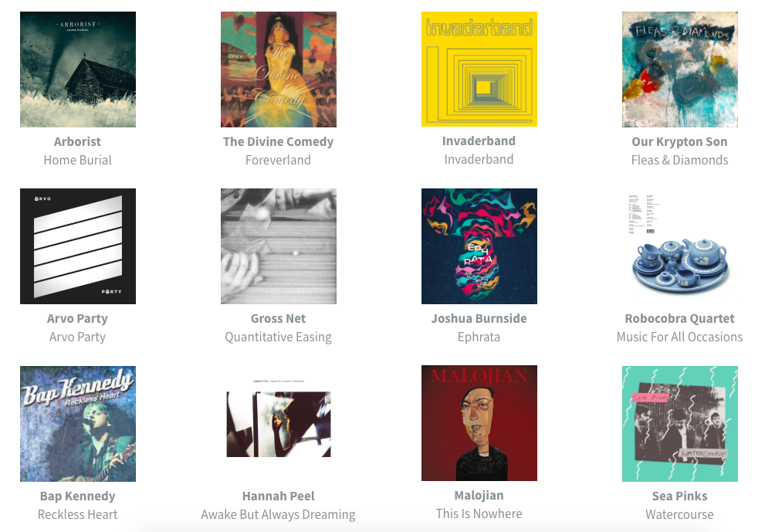Select the red Malojian album cover
Image resolution: width=765 pixels, height=532 pixels.
479,422
